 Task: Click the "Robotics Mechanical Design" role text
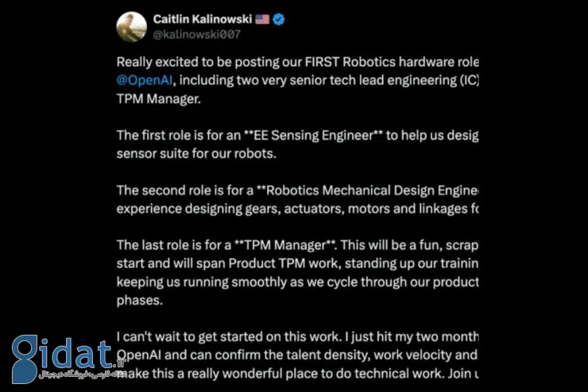tap(350, 190)
